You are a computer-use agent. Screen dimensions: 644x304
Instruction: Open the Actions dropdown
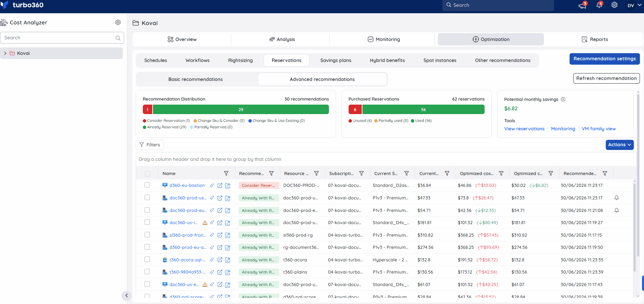620,145
